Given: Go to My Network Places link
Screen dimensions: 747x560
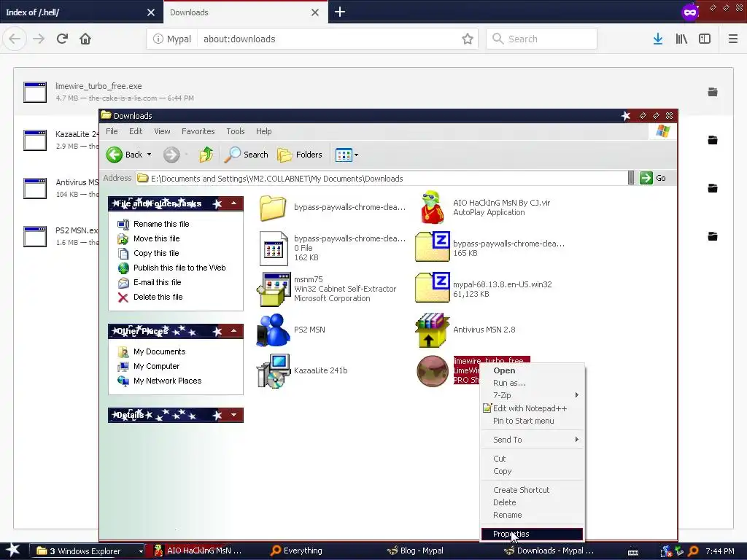Looking at the screenshot, I should (167, 381).
